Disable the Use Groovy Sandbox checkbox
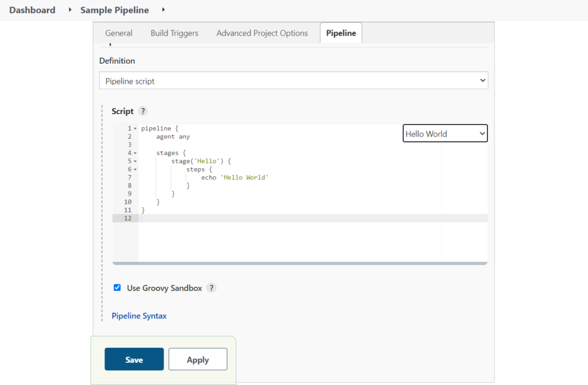588x385 pixels. [x=117, y=287]
